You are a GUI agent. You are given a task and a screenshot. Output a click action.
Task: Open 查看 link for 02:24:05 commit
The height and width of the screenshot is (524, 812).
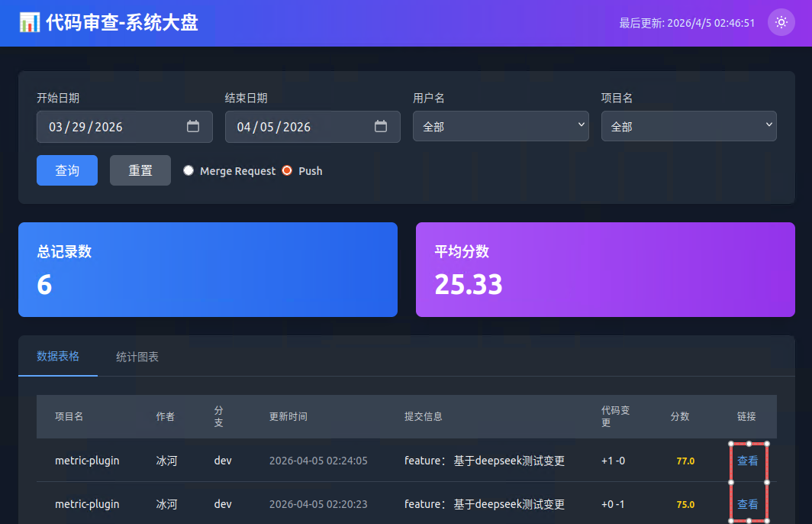747,461
